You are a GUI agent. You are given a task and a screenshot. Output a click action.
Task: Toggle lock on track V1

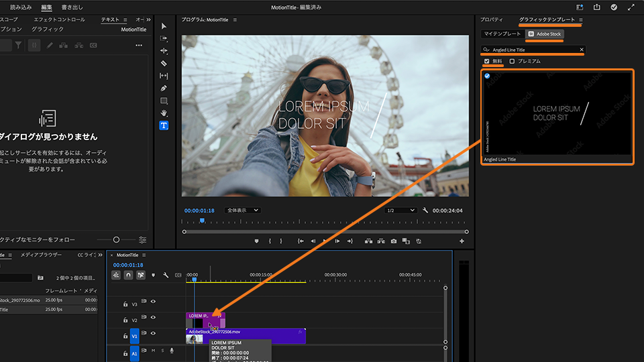click(125, 336)
